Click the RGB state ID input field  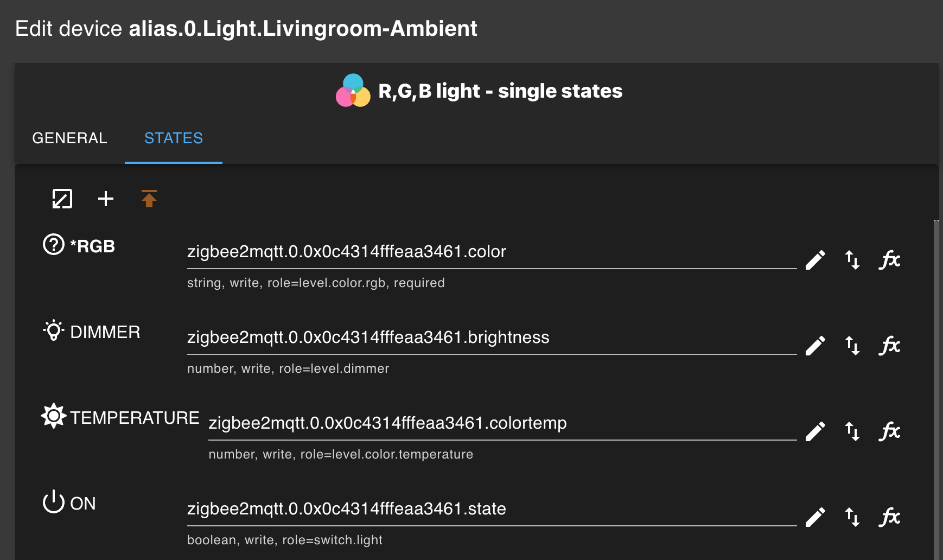[491, 252]
